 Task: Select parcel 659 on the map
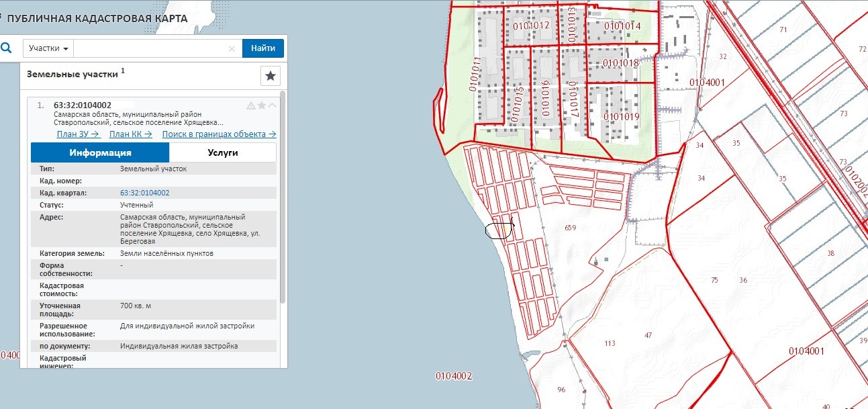[x=571, y=228]
